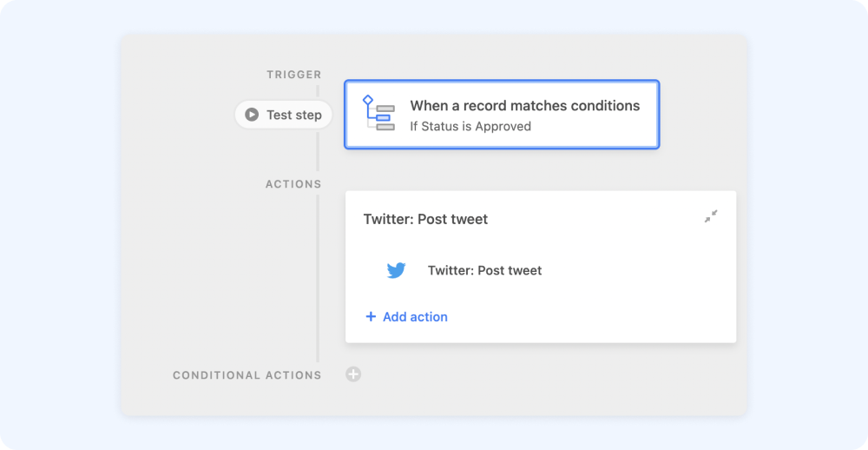Click the Twitter bird icon
Image resolution: width=868 pixels, height=450 pixels.
pyautogui.click(x=396, y=270)
